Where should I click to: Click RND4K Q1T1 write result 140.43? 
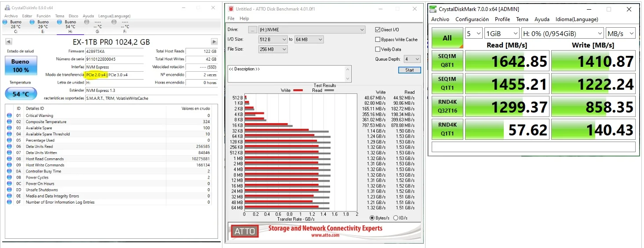pyautogui.click(x=593, y=129)
